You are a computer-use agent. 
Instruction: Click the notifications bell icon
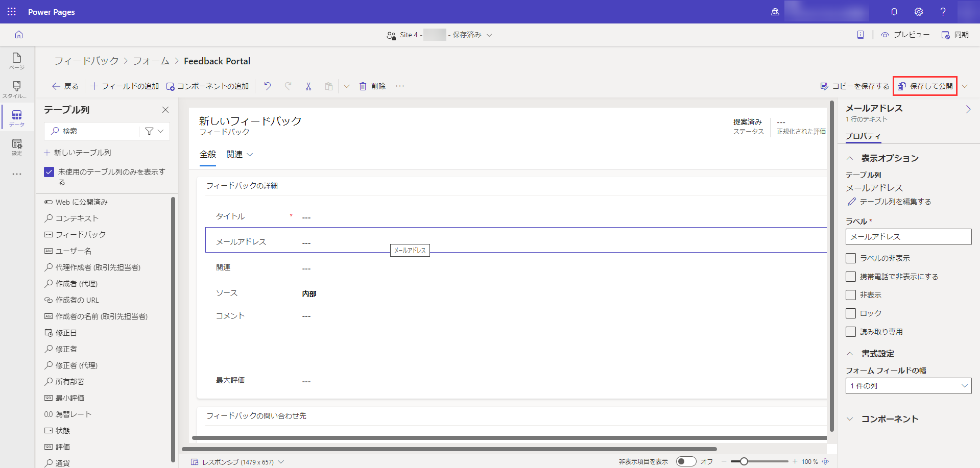pos(894,12)
